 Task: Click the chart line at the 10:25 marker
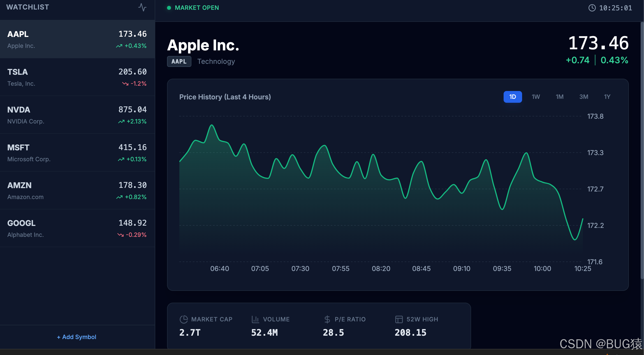(583, 219)
